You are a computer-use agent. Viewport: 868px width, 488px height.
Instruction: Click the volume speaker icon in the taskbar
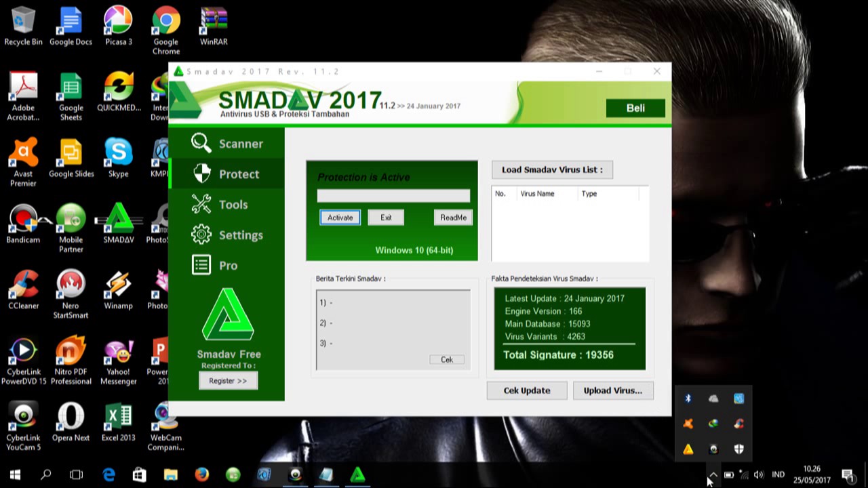[x=758, y=474]
